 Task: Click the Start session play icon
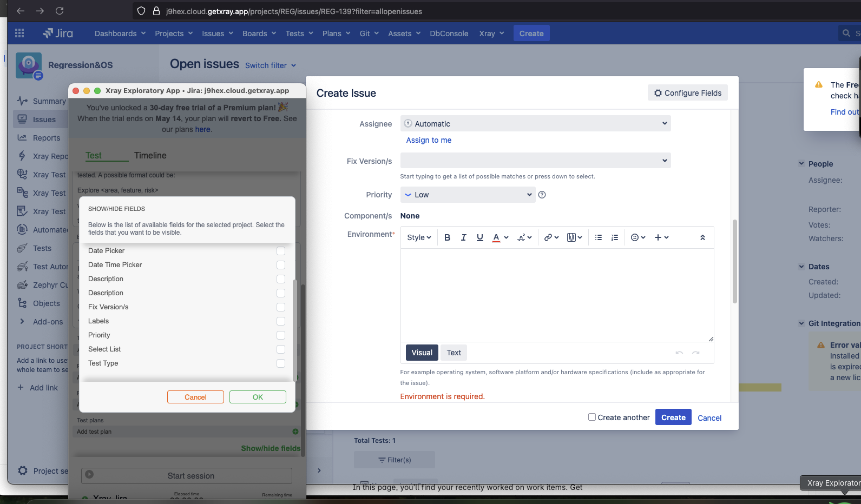pos(89,474)
